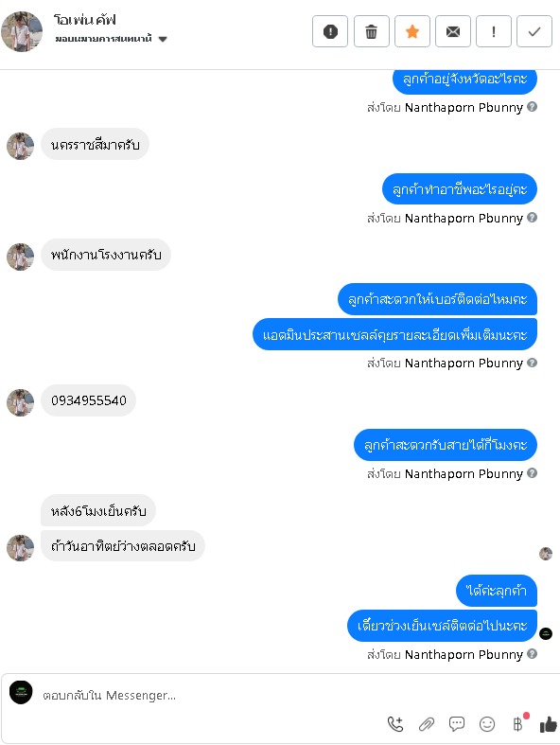Click the page avatar beside the reply box
Image resolution: width=560 pixels, height=745 pixels.
coord(21,692)
